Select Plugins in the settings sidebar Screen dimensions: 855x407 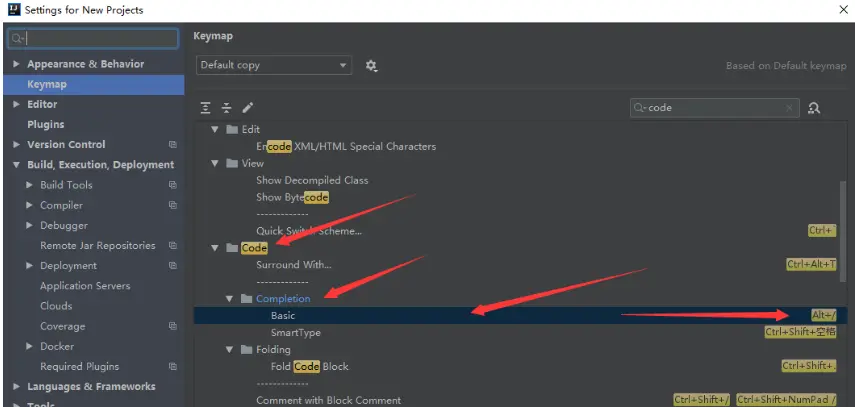coord(46,124)
